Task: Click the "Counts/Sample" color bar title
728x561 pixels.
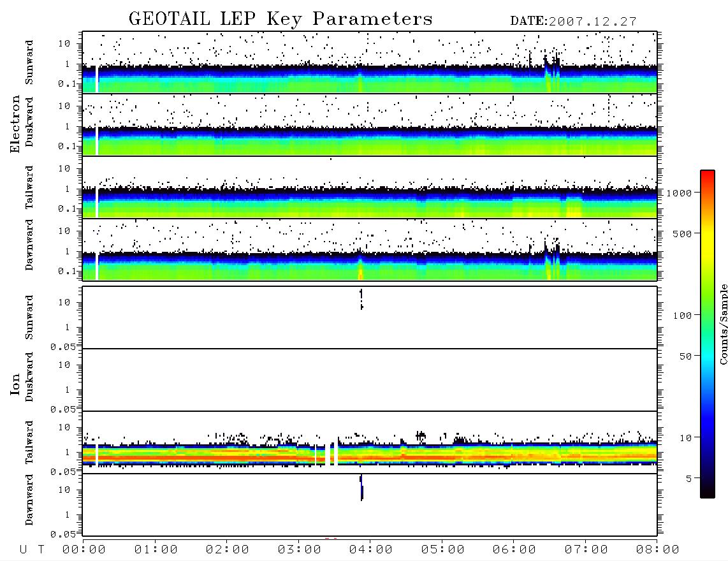Action: [724, 324]
